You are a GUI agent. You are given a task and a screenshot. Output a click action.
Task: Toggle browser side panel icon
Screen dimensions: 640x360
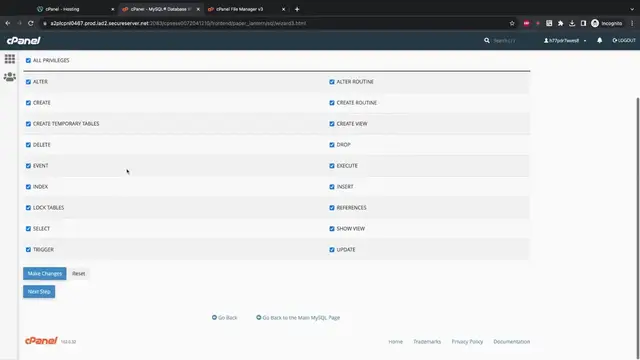(583, 23)
